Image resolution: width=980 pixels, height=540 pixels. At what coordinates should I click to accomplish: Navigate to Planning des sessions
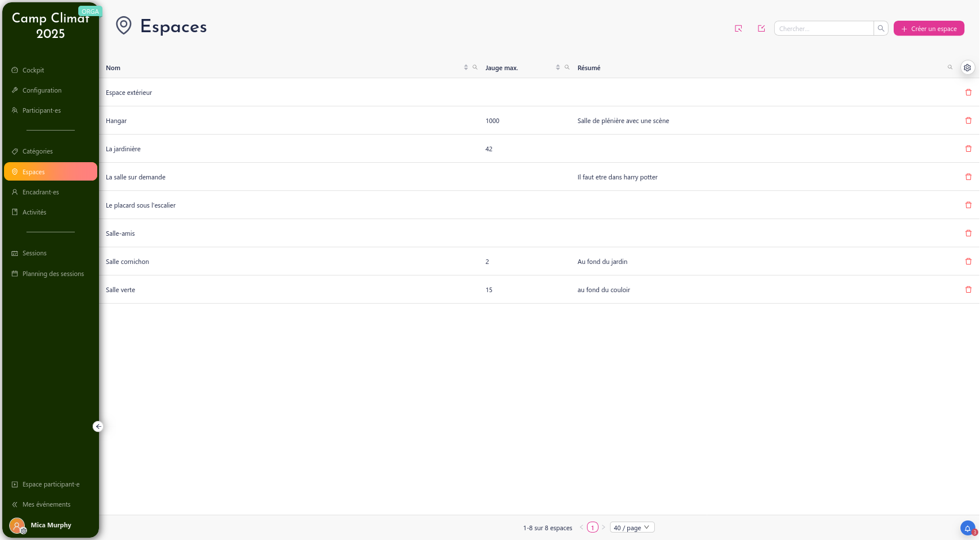[53, 274]
